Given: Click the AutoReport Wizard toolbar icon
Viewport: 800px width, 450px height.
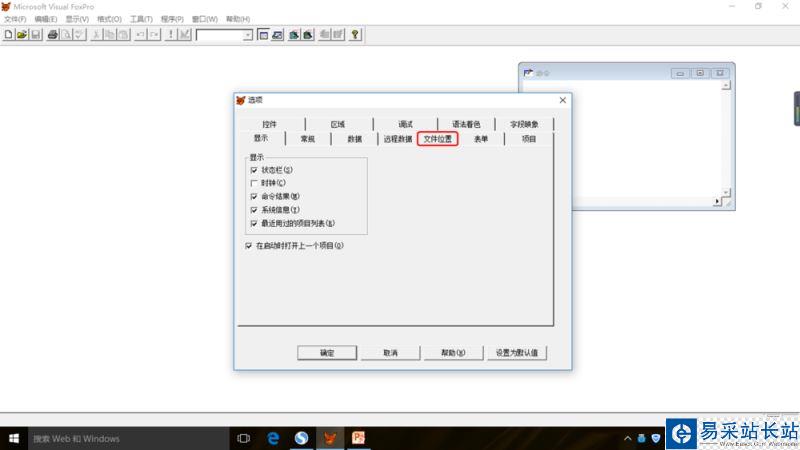Looking at the screenshot, I should (338, 35).
